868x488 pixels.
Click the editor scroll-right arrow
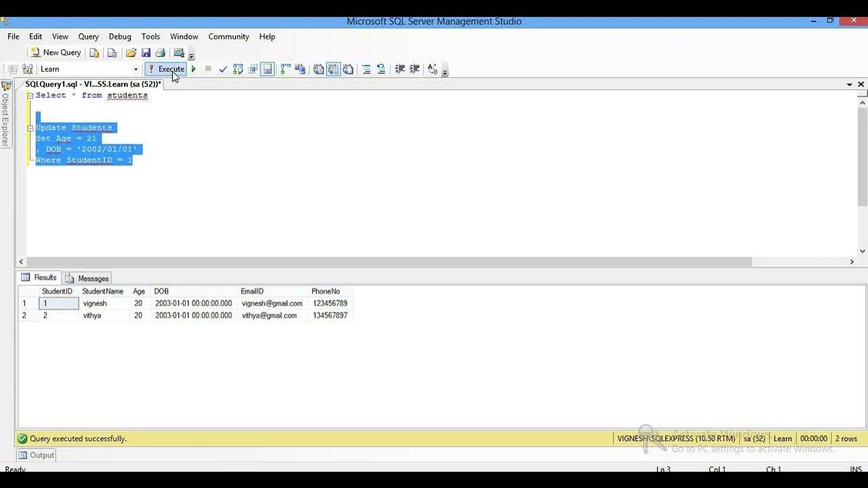tap(852, 262)
